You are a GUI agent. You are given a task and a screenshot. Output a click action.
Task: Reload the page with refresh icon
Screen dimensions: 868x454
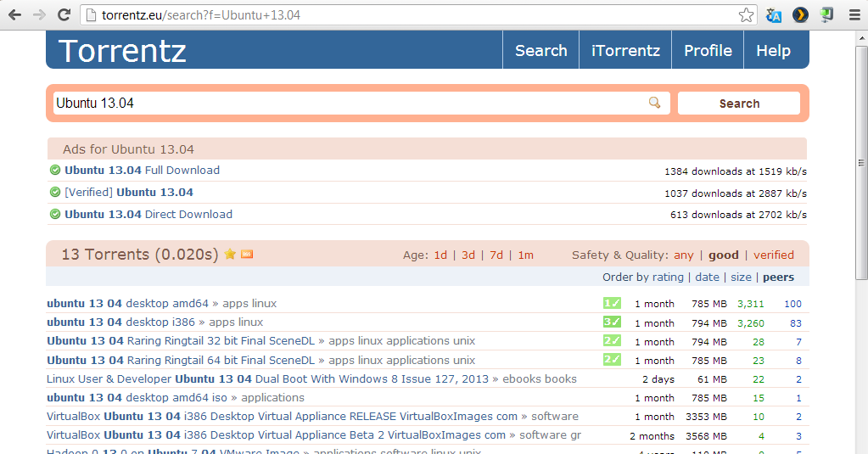(64, 15)
